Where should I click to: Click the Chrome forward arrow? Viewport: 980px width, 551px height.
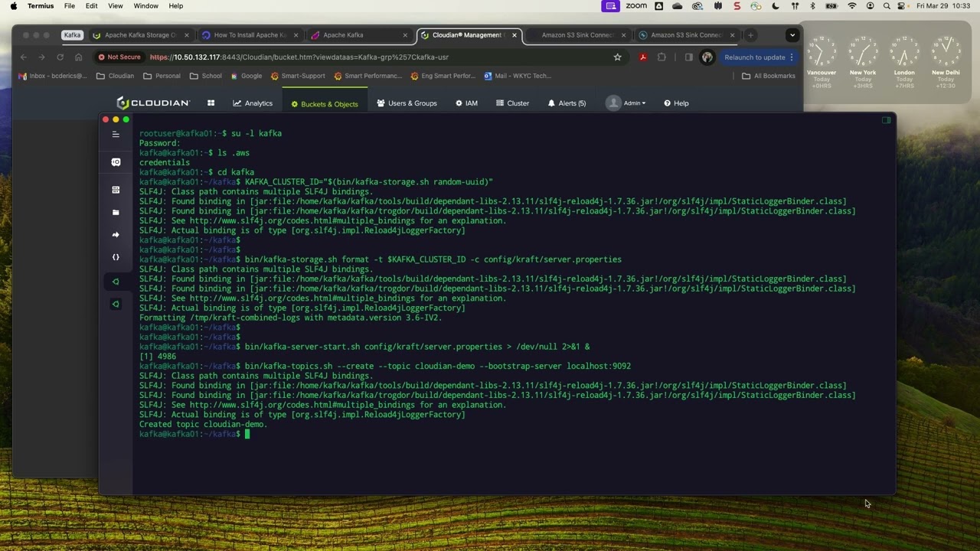[41, 57]
